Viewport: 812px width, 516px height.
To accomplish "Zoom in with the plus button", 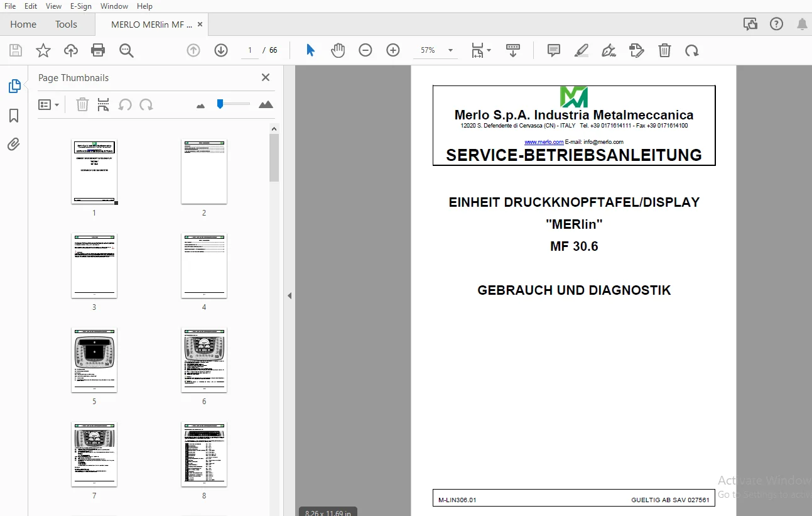I will click(x=393, y=50).
